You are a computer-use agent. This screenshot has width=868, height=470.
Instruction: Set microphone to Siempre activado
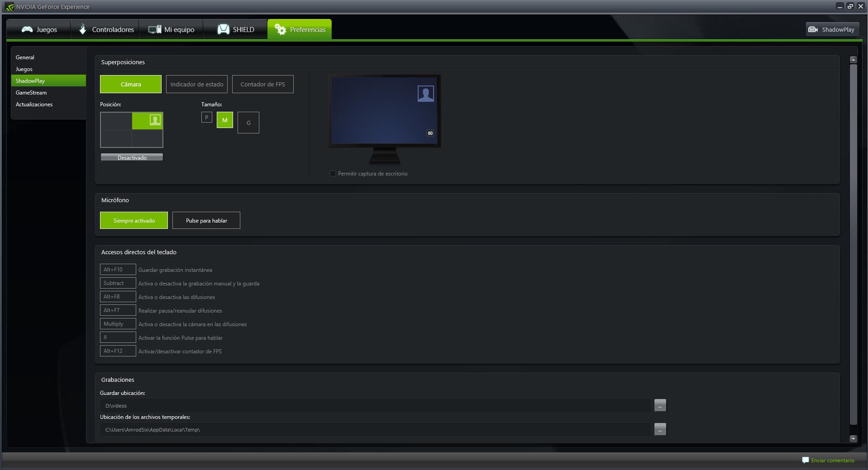(x=134, y=220)
